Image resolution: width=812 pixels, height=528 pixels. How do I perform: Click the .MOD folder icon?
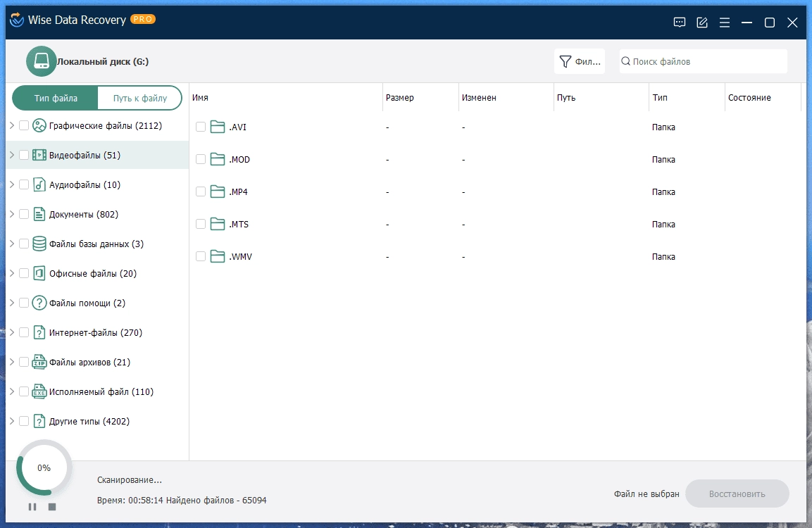(x=218, y=159)
